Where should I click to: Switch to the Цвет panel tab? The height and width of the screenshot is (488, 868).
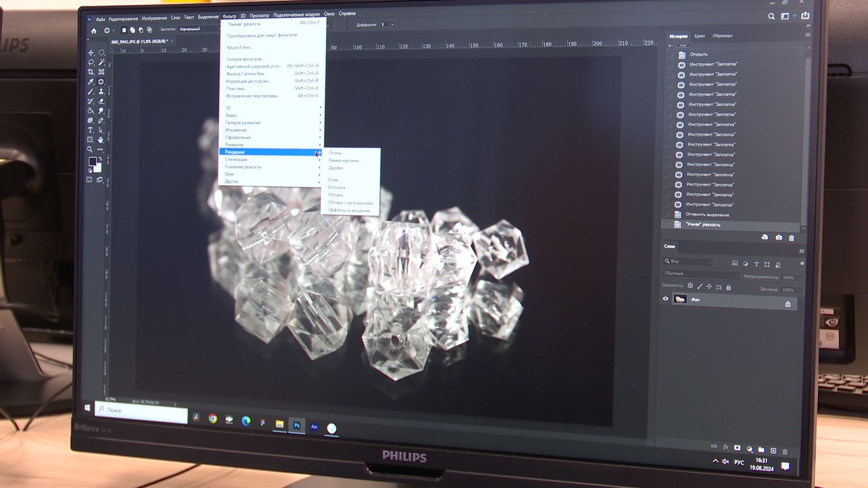point(699,36)
